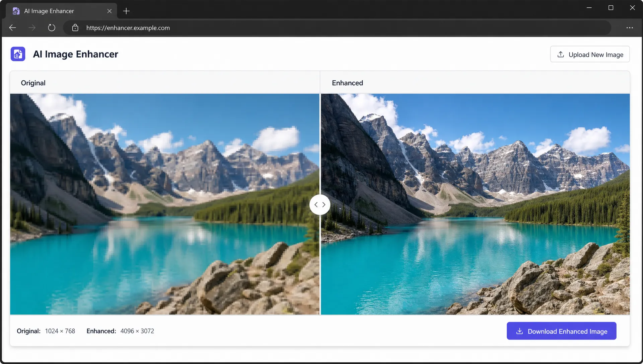Click the Enhanced preview image
The image size is (643, 364).
[475, 204]
